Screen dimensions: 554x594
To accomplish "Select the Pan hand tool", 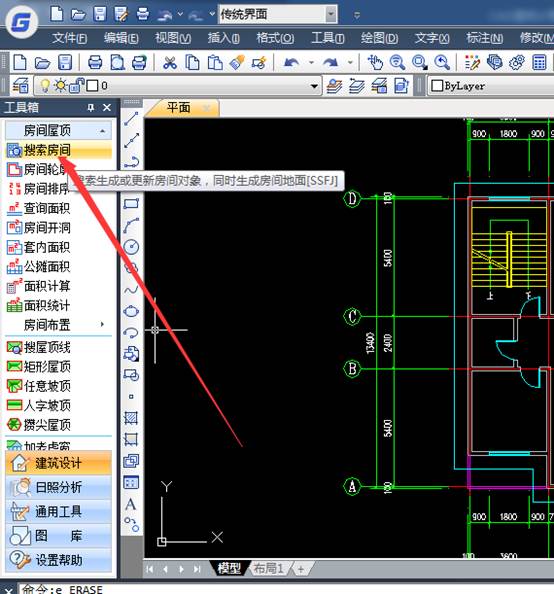I will click(375, 63).
